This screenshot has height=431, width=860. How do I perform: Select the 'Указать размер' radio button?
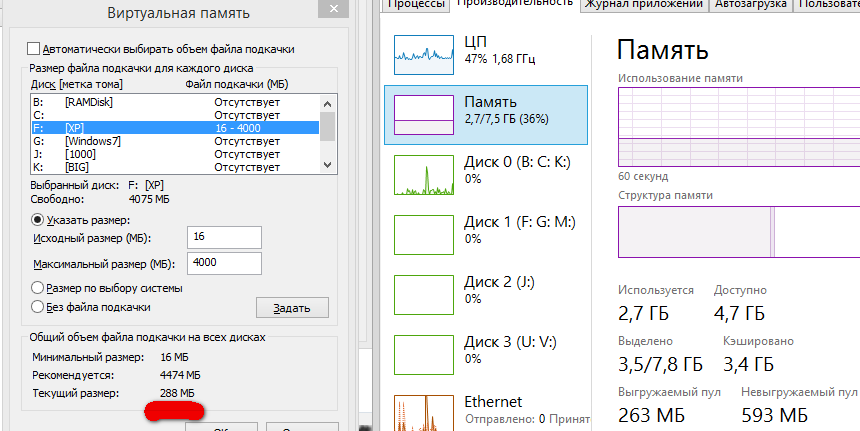[38, 220]
